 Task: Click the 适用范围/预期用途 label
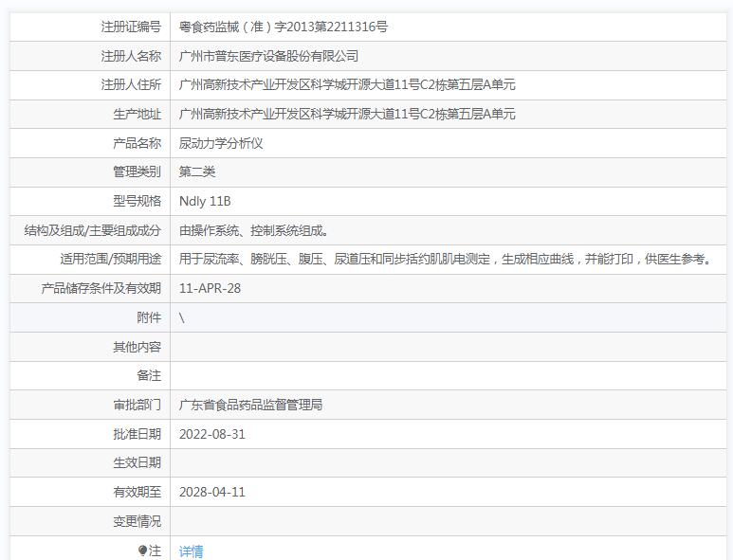(x=110, y=260)
